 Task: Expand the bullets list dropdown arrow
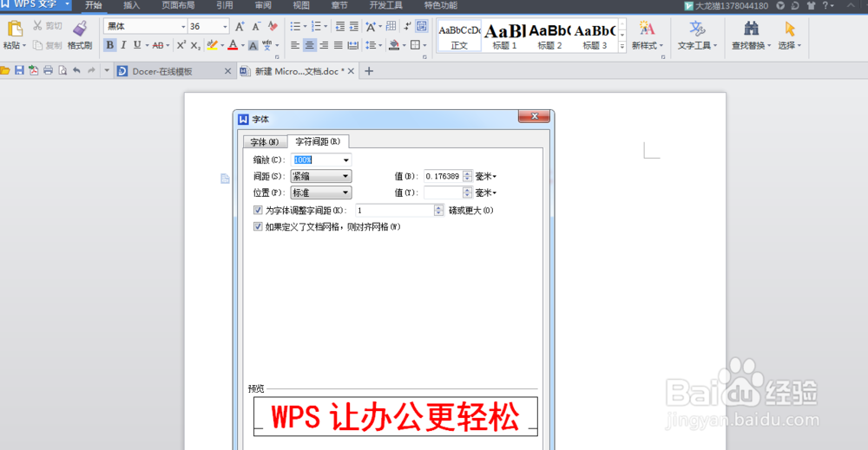(x=305, y=26)
